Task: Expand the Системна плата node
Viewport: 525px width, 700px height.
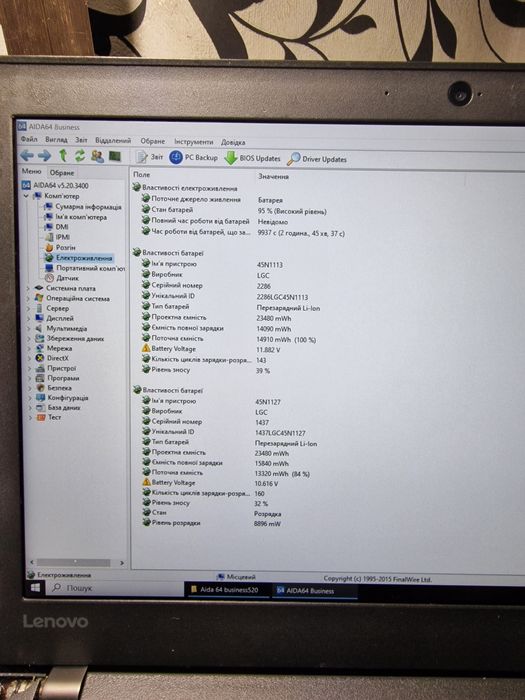Action: [x=29, y=288]
